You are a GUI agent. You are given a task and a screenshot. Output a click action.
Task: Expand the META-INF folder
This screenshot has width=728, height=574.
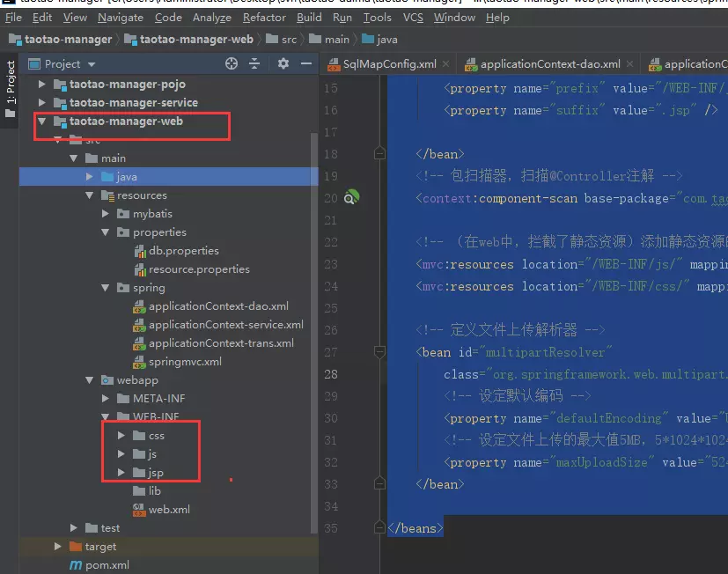(x=105, y=399)
